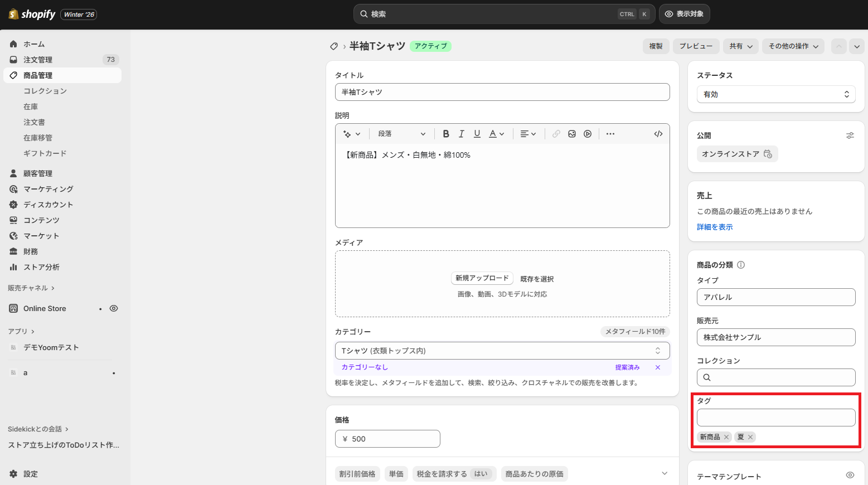Open the その他の操作 dropdown

pyautogui.click(x=793, y=46)
